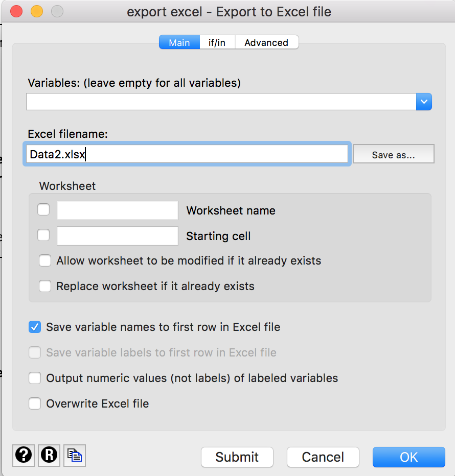Enable the Worksheet name checkbox
This screenshot has height=476, width=455.
[43, 209]
